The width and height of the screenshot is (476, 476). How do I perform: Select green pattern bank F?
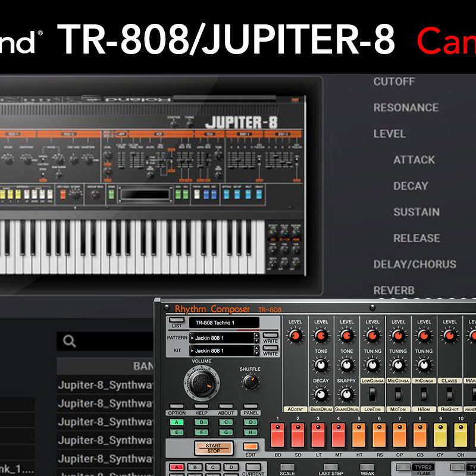pyautogui.click(x=201, y=433)
